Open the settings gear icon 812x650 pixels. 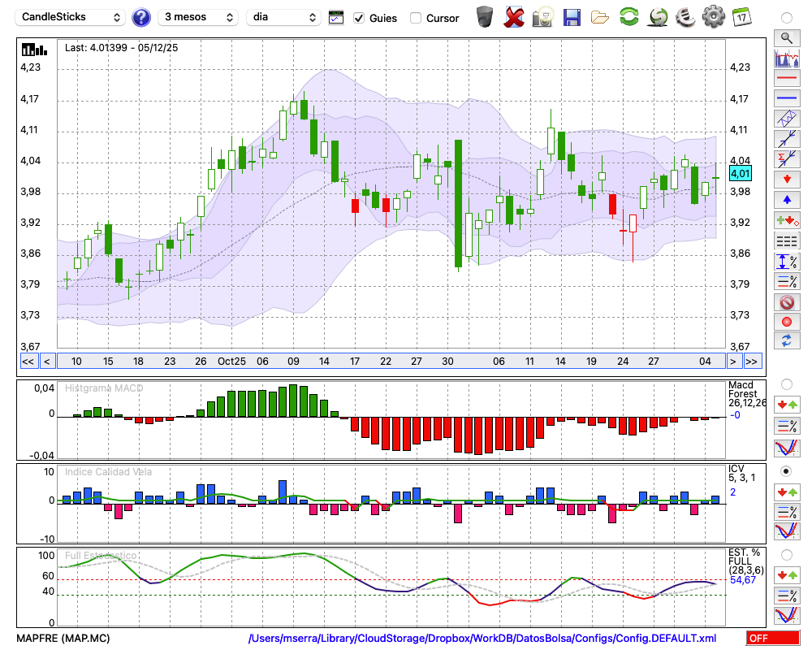tap(713, 17)
